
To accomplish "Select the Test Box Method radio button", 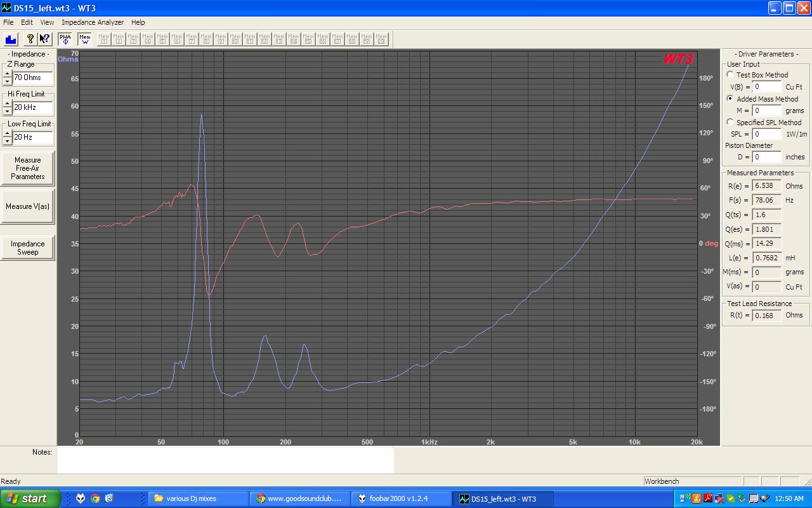I will [x=730, y=75].
